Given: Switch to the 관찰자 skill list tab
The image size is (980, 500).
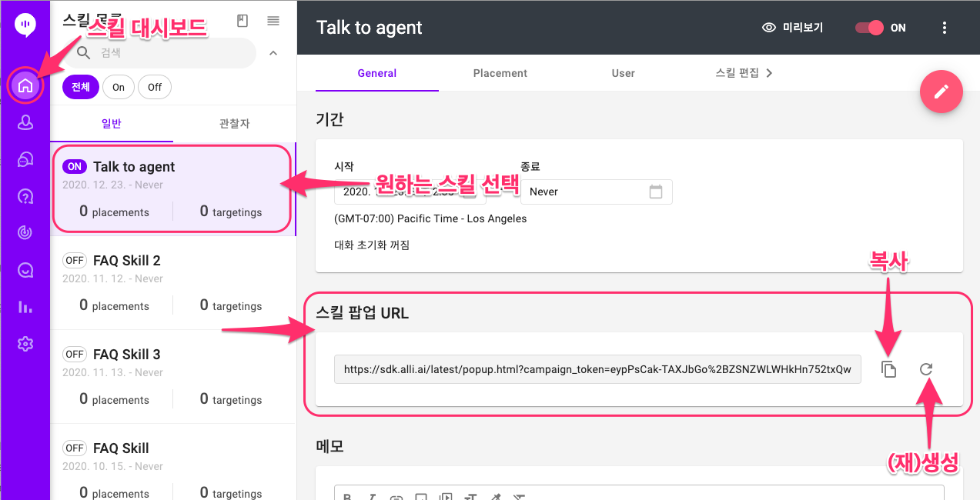Looking at the screenshot, I should pos(235,123).
